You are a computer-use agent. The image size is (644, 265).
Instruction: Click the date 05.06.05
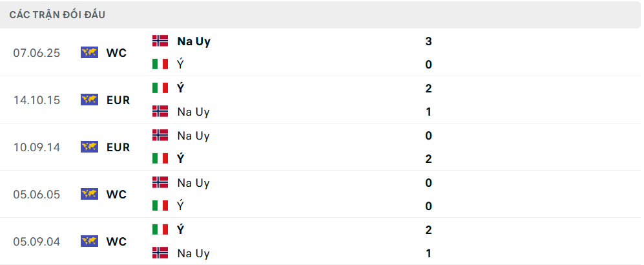[x=36, y=194]
